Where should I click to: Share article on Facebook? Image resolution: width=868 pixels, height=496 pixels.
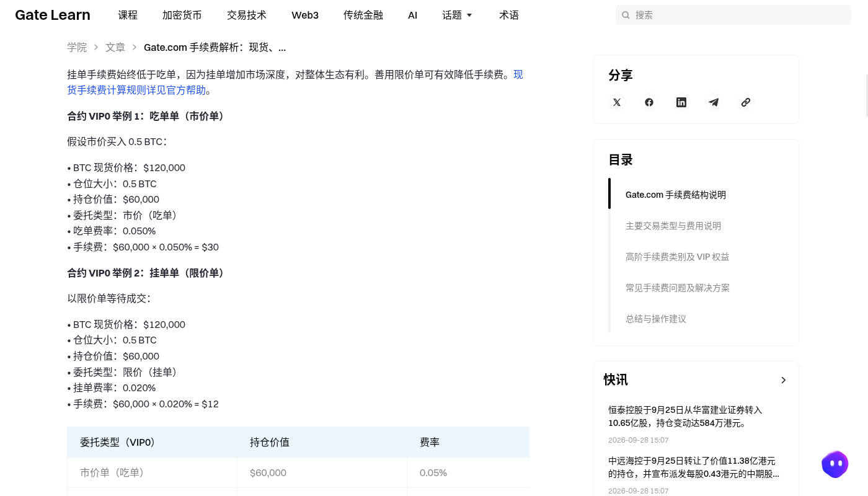pos(649,102)
